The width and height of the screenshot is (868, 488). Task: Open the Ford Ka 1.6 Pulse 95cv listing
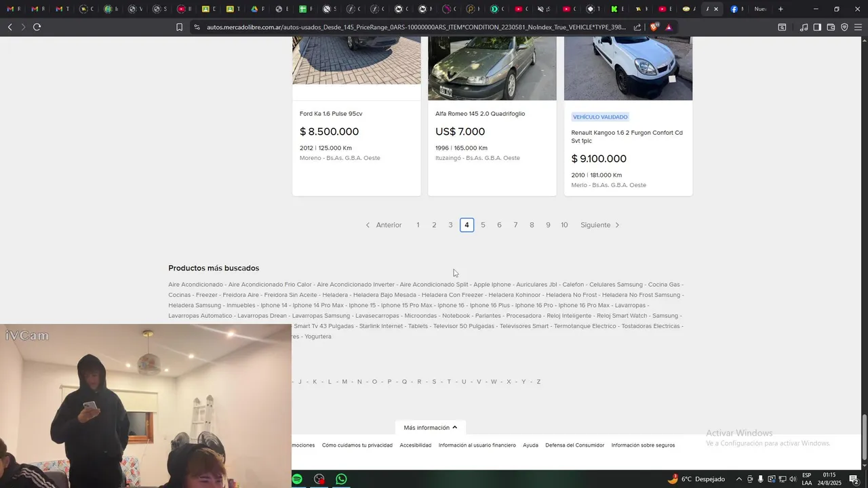(331, 114)
